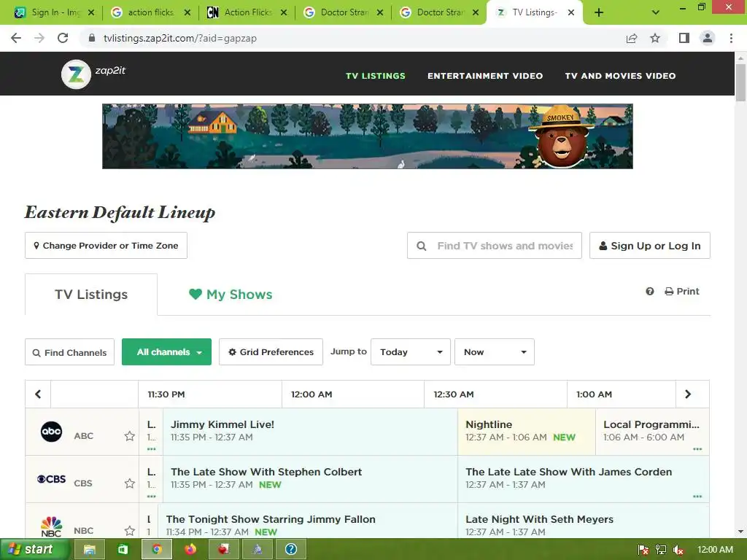Open the share page icon
Viewport: 747px width, 560px height.
pos(632,38)
